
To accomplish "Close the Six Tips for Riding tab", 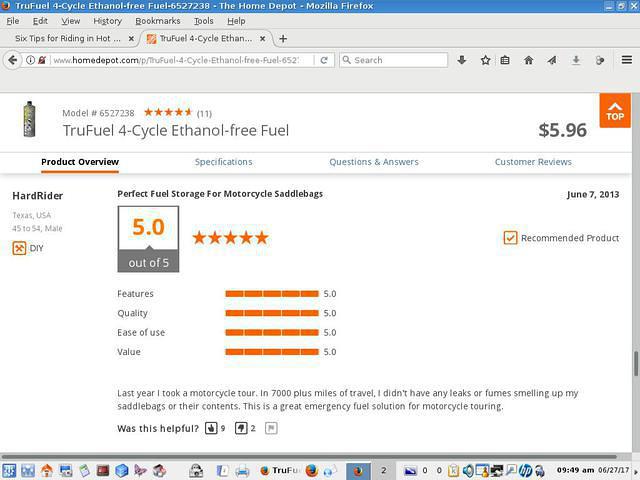I will [131, 38].
